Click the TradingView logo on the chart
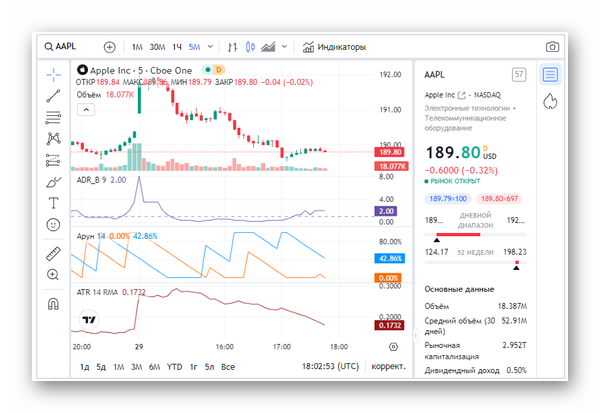 point(89,320)
